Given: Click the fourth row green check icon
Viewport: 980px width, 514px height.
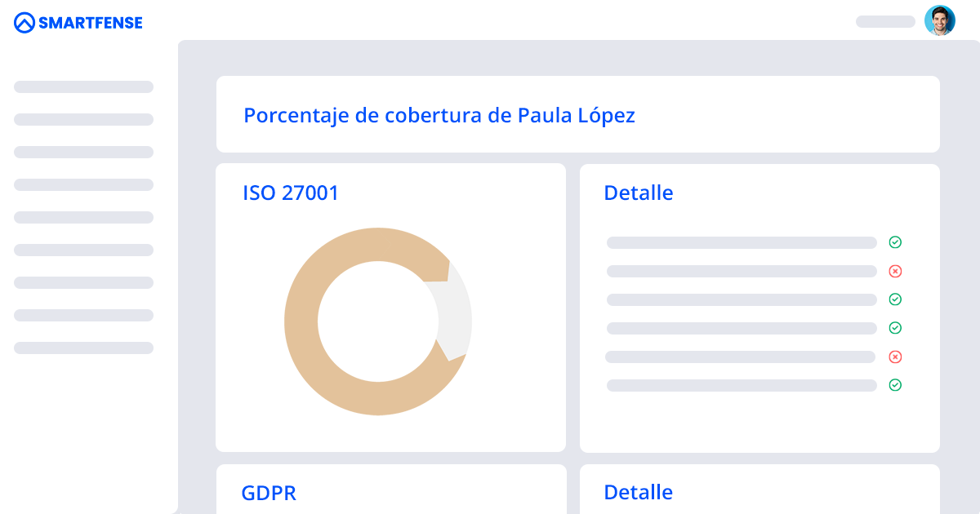Looking at the screenshot, I should pos(895,328).
